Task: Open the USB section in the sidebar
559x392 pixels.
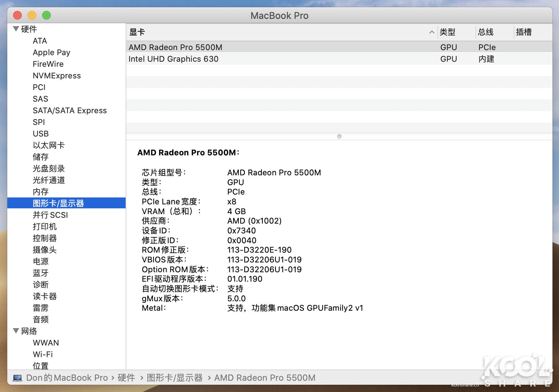Action: coord(41,134)
